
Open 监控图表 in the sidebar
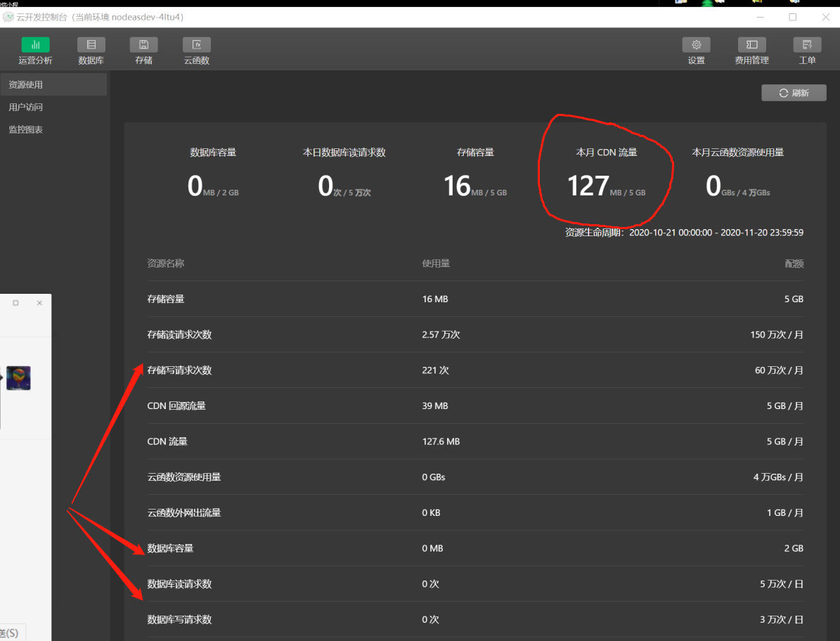coord(26,130)
